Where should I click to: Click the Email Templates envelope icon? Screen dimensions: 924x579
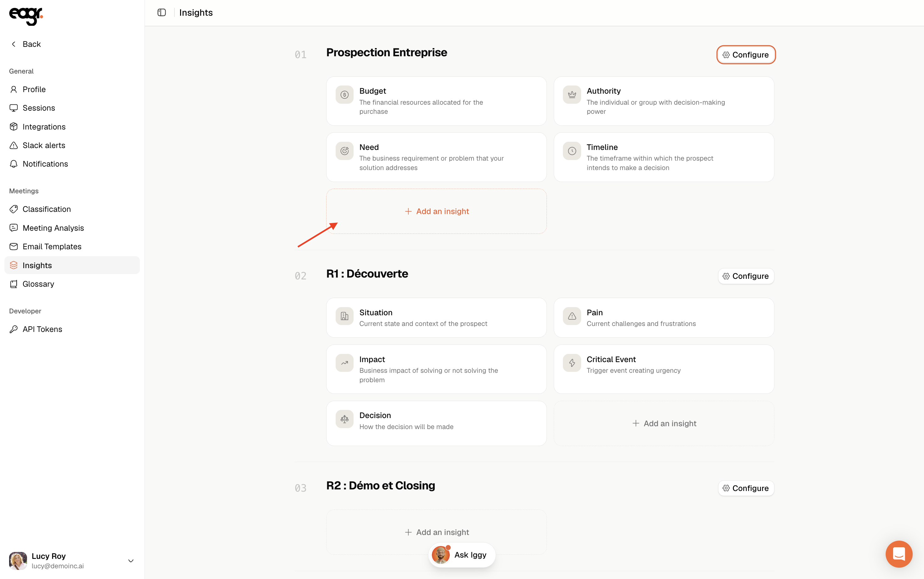[14, 247]
